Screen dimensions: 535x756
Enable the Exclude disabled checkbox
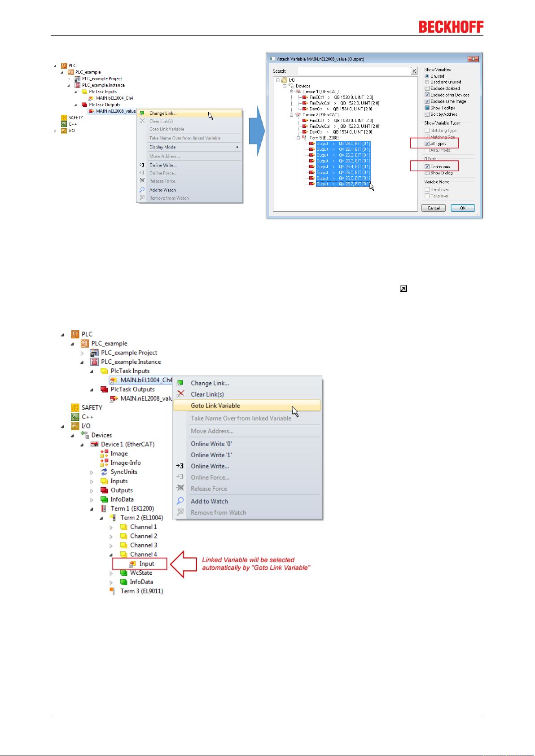click(x=427, y=88)
